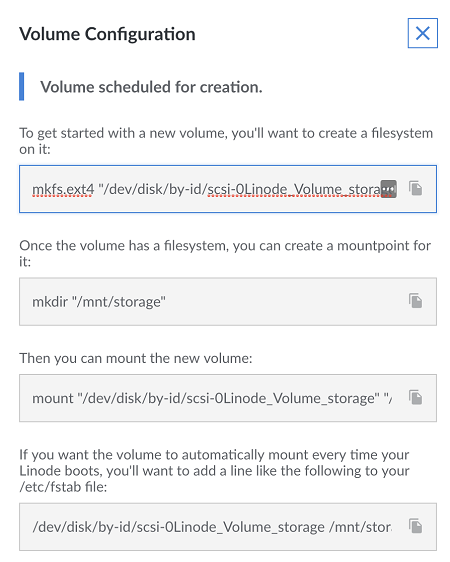
Task: Click the dark password-manager icon in mkfs field
Action: (x=388, y=189)
